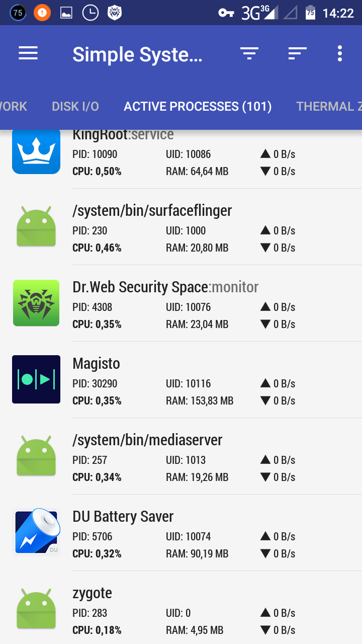Tap the KingRoot crown app icon
The width and height of the screenshot is (362, 644).
coord(36,151)
